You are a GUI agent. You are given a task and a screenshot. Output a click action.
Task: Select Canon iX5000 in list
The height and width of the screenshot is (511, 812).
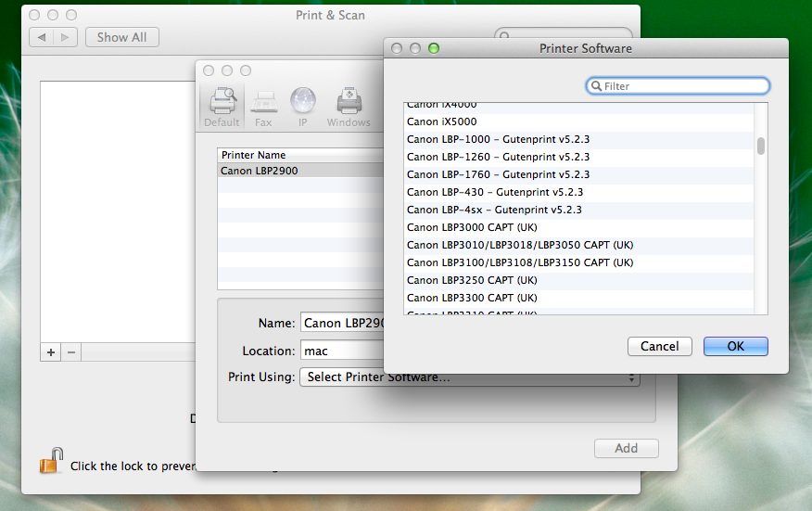point(578,121)
